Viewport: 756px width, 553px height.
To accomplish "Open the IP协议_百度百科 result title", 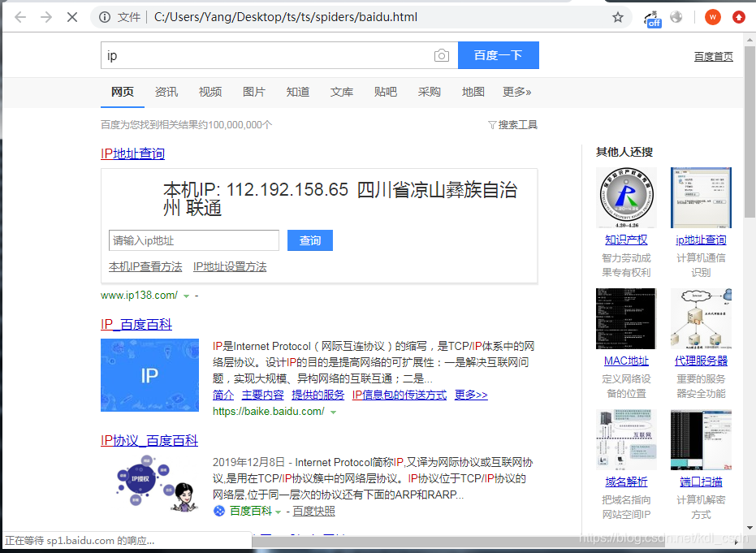I will pyautogui.click(x=149, y=441).
